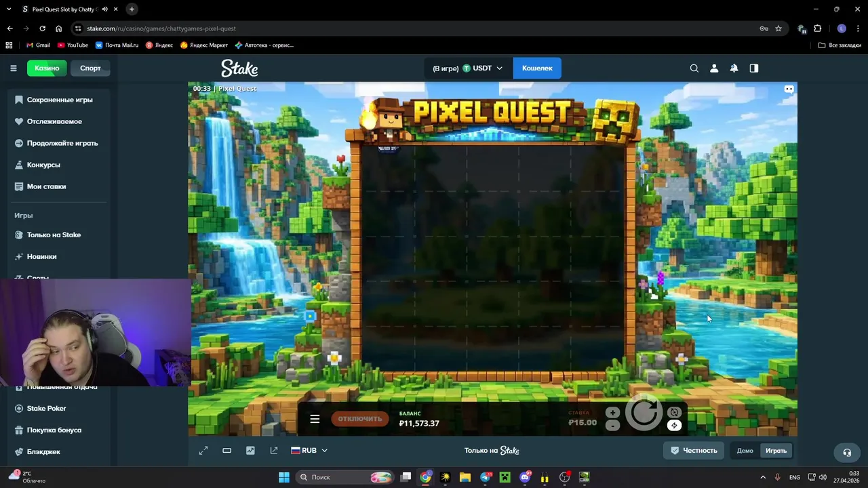Decrease the bet with minus button
868x488 pixels.
(x=612, y=426)
